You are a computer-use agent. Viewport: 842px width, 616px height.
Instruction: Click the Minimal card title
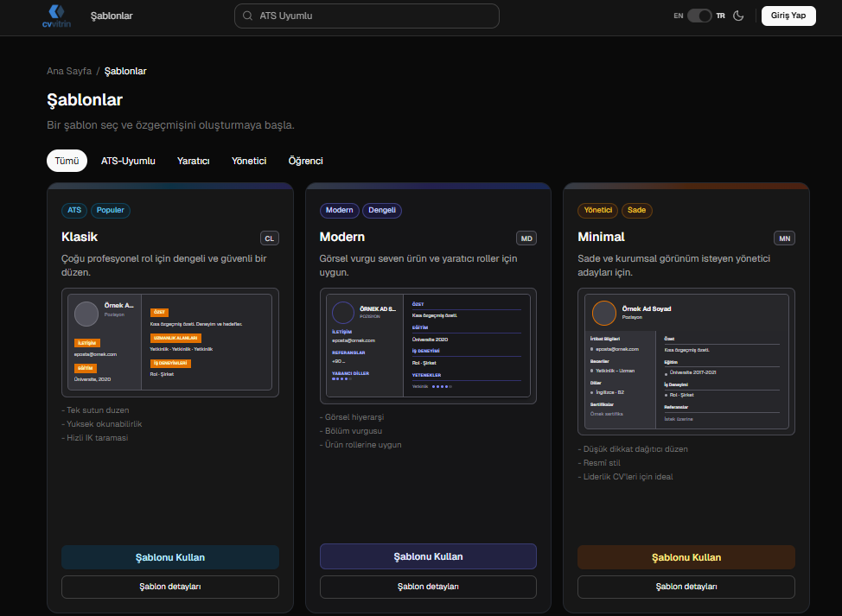tap(601, 237)
